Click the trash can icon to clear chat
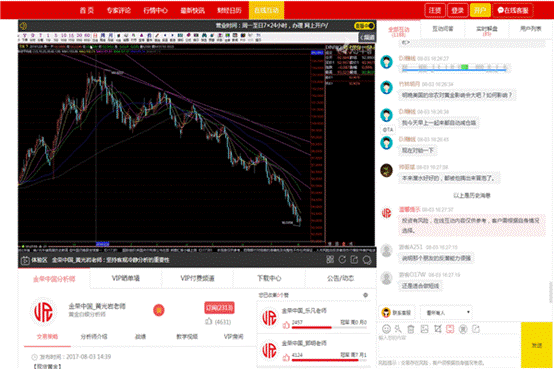The image size is (554, 369). (x=411, y=329)
